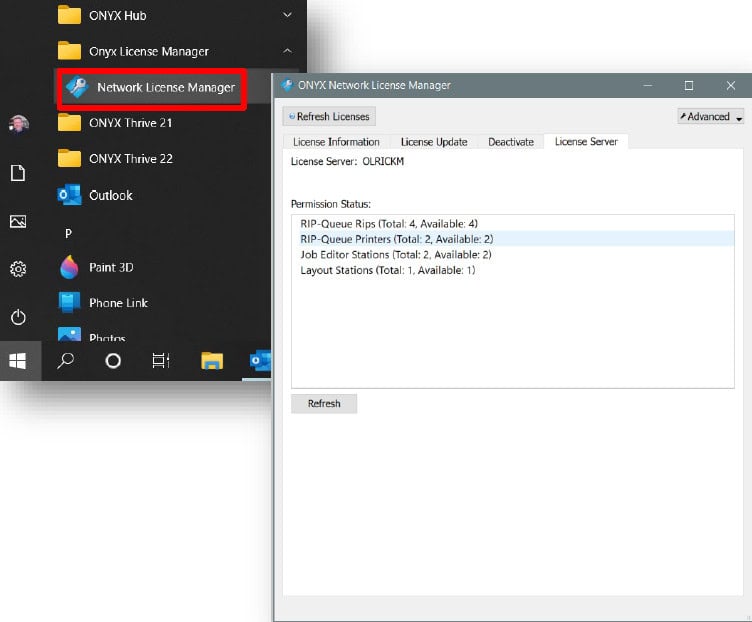This screenshot has height=622, width=752.
Task: Open the Photos app entry
Action: [x=92, y=335]
